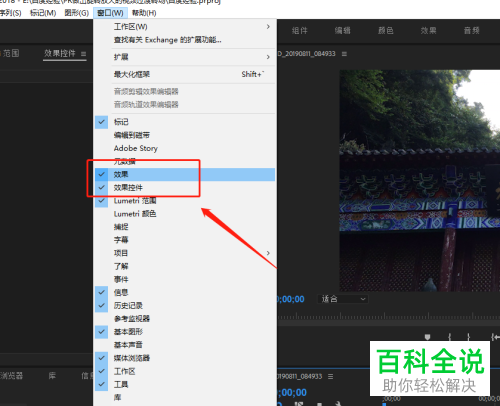Viewport: 500px width, 406px height.
Task: Click the Mark Out brace icon
Action: (468, 337)
